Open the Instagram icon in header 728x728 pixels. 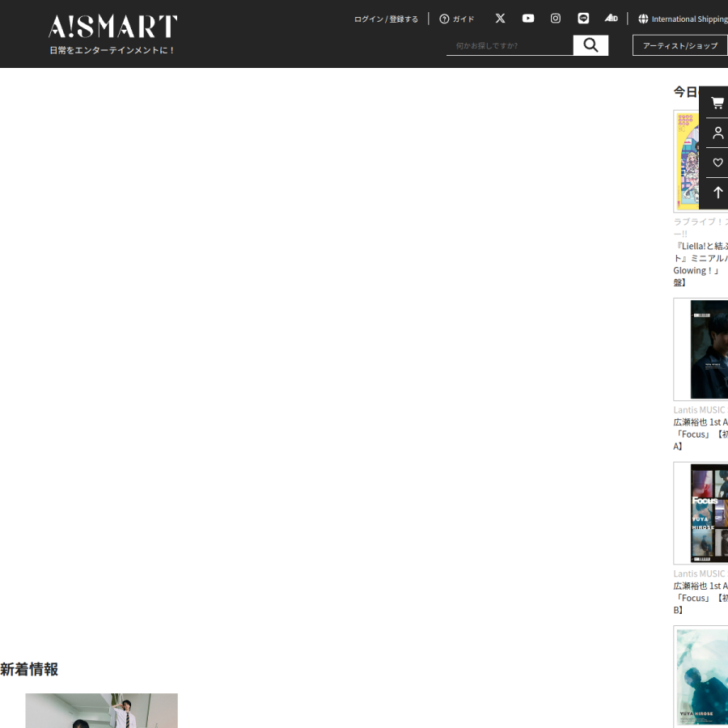click(555, 18)
